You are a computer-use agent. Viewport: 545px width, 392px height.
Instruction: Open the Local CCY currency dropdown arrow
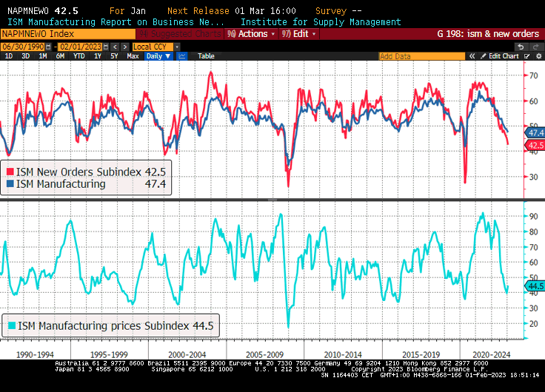pos(177,47)
